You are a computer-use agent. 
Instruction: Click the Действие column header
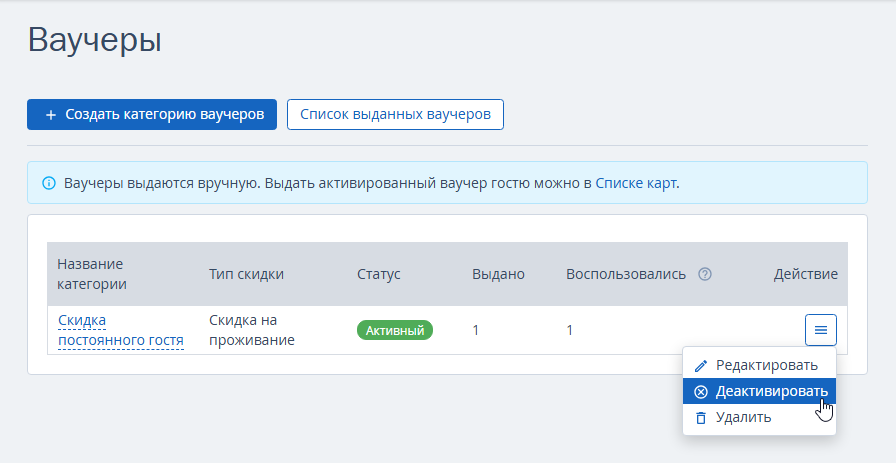[x=806, y=274]
